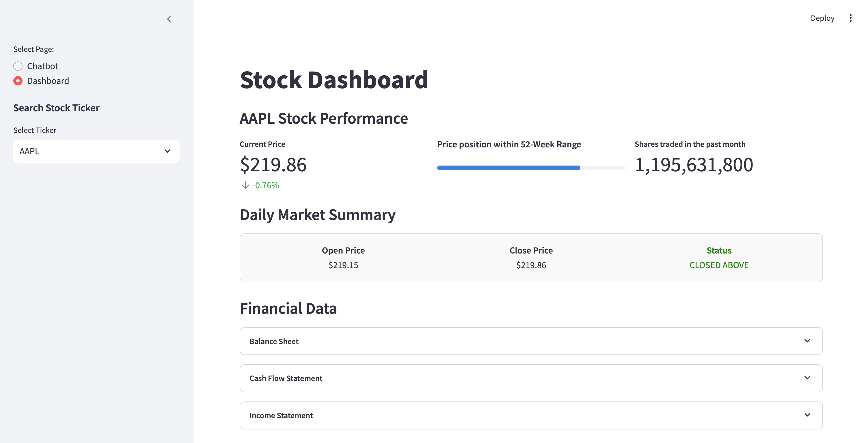Screen dimensions: 868x443
Task: Click the Deploy button
Action: tap(822, 18)
